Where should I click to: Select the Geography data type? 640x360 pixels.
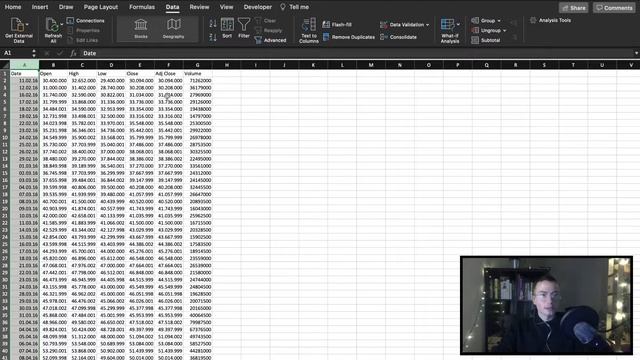coord(173,29)
